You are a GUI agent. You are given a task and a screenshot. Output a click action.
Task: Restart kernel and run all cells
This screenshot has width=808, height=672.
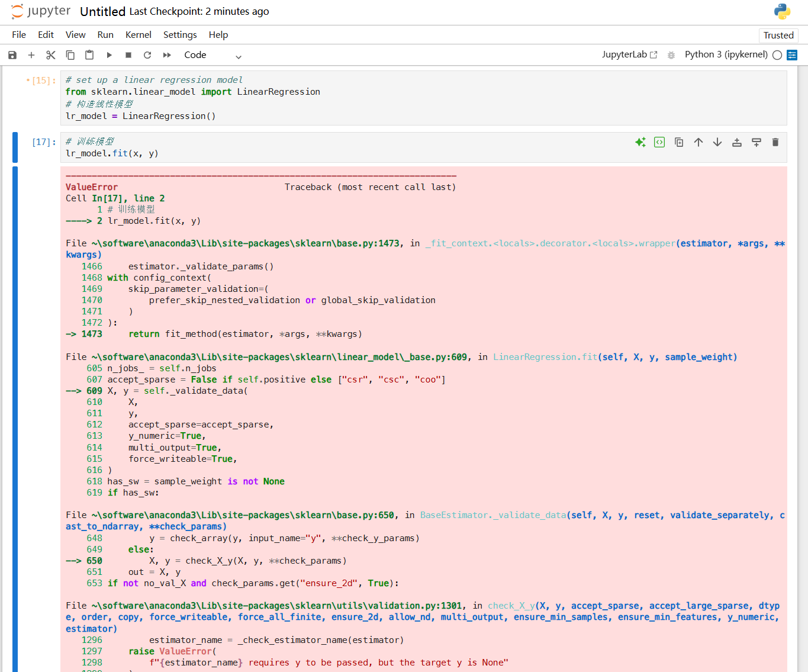pyautogui.click(x=167, y=55)
